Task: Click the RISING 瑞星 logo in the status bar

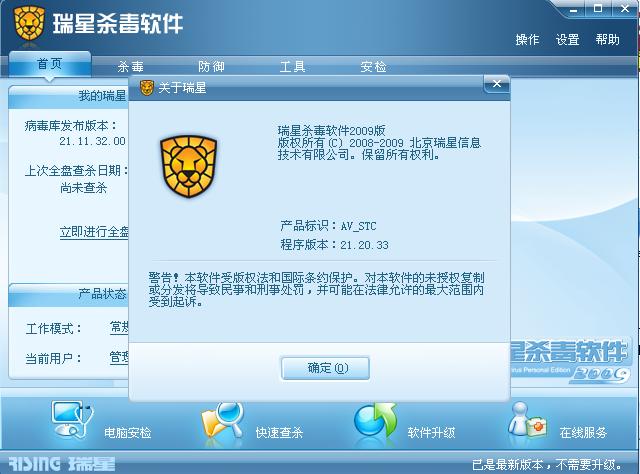Action: [62, 464]
